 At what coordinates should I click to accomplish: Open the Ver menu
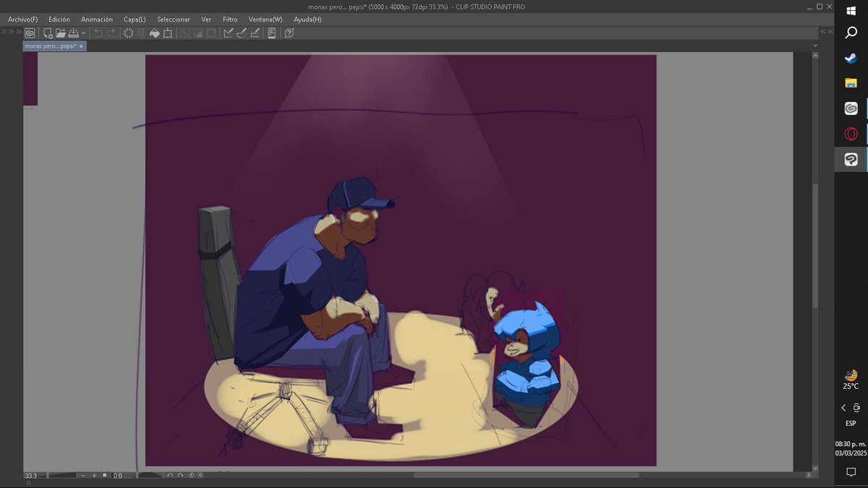(206, 19)
